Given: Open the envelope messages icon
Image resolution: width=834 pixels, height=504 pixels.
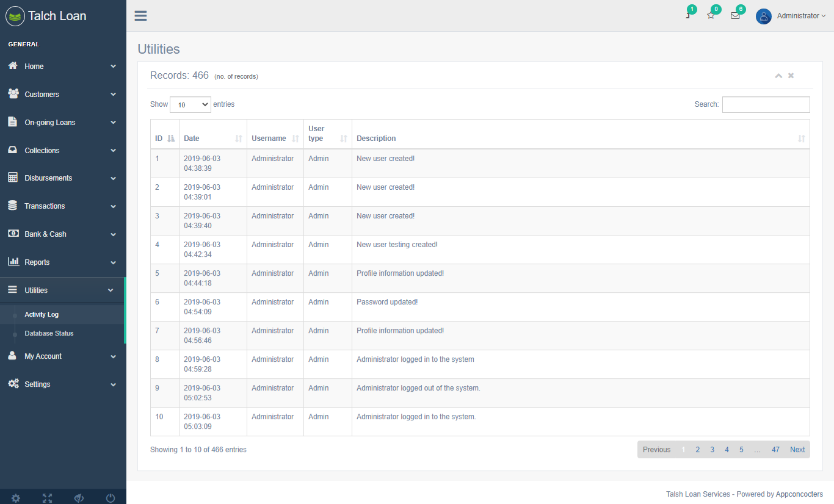Looking at the screenshot, I should pos(735,16).
